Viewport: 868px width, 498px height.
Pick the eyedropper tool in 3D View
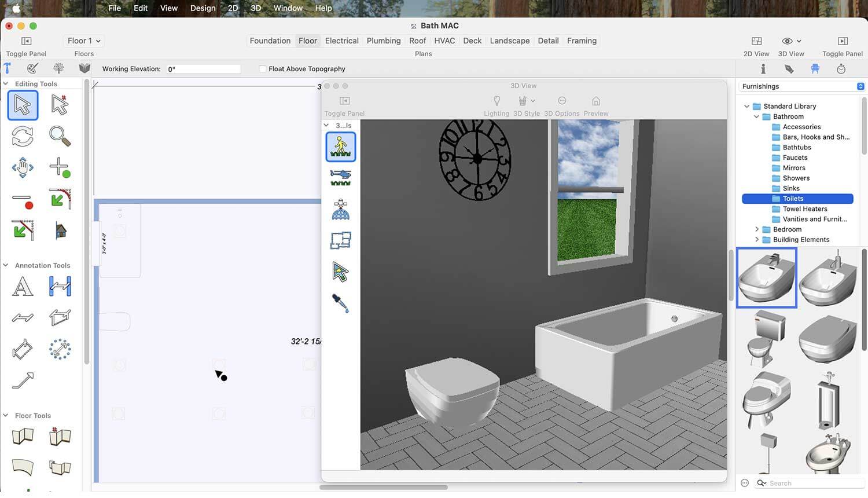coord(340,303)
